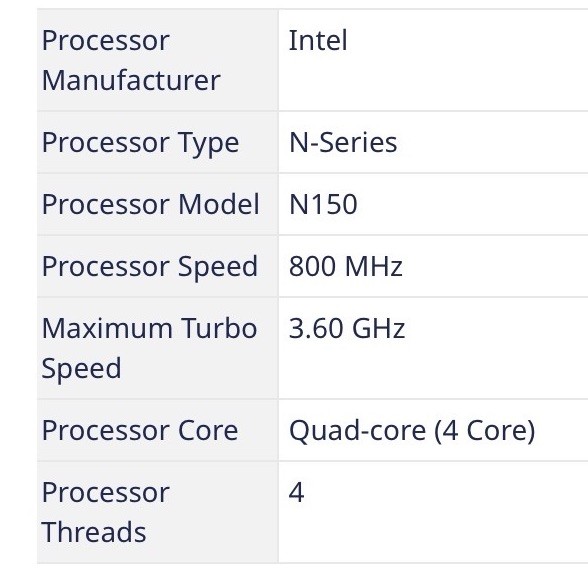Viewport: 588px width, 570px height.
Task: Click the Processor Speed label
Action: coord(150,267)
